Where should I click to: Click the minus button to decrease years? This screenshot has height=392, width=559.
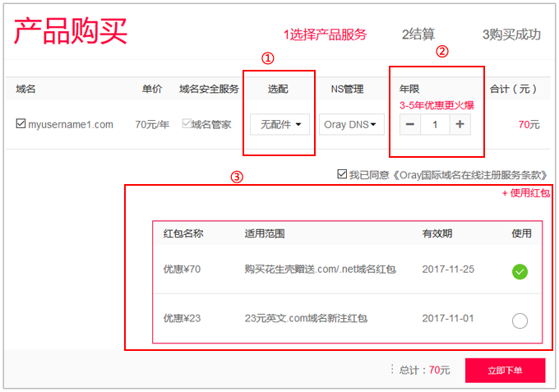point(410,125)
